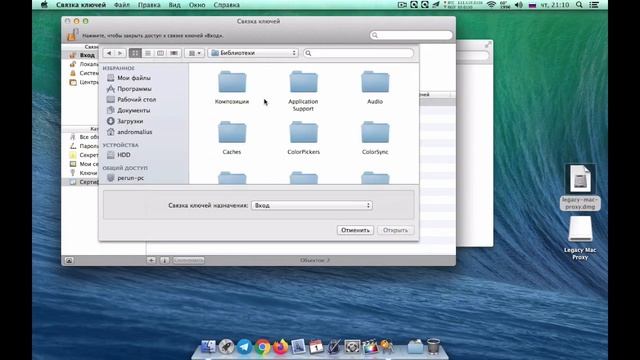Open the item arrangement dropdown in toolbar
This screenshot has height=360, width=640.
pos(194,53)
